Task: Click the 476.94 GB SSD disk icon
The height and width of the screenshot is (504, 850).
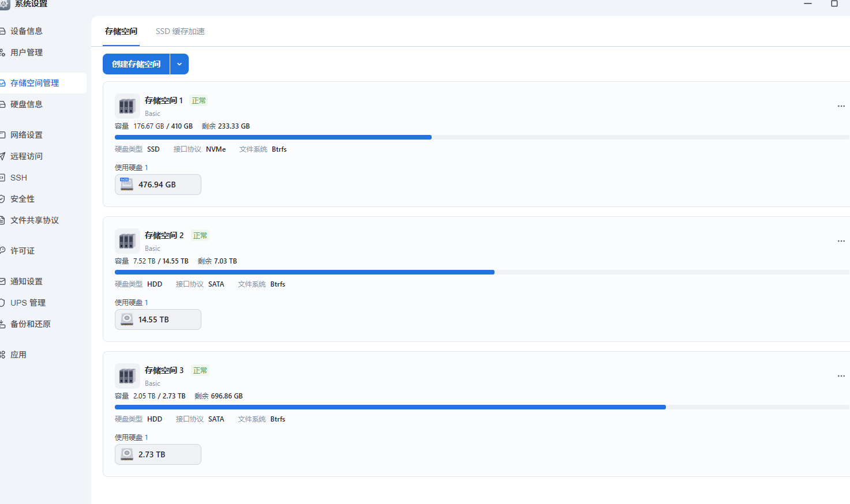Action: (127, 185)
